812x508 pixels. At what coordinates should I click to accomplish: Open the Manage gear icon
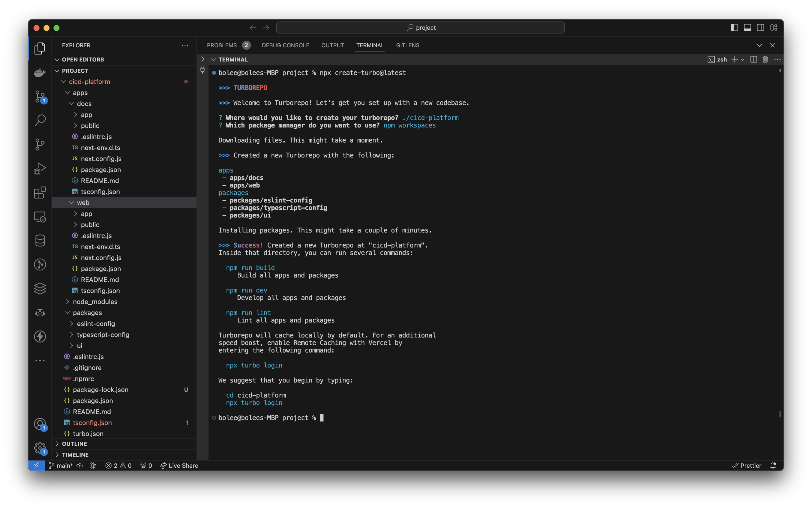(x=40, y=448)
